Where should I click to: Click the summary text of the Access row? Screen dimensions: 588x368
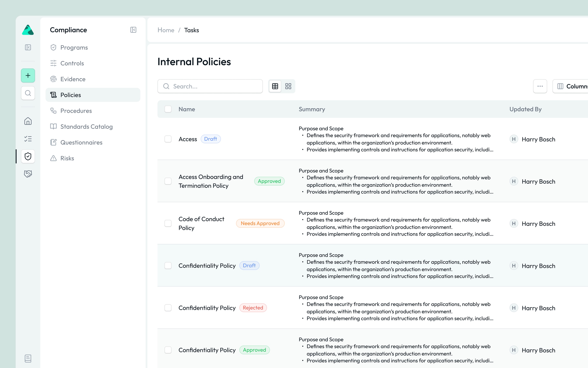(x=396, y=139)
